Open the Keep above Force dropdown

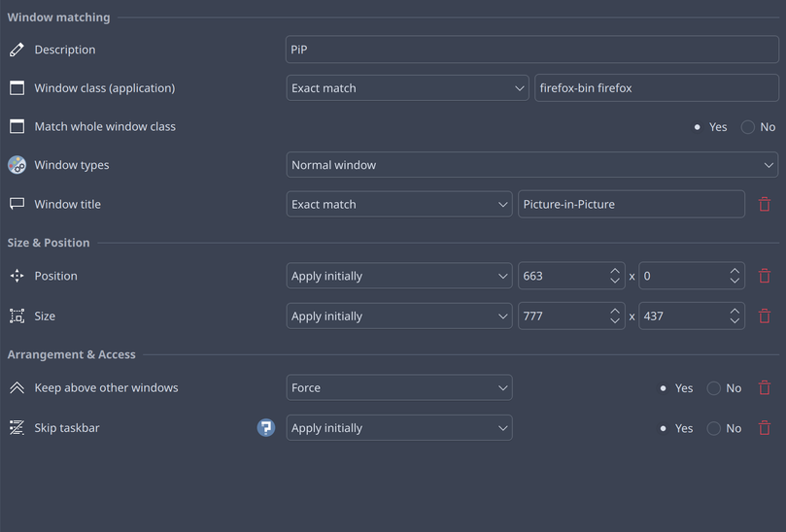398,387
